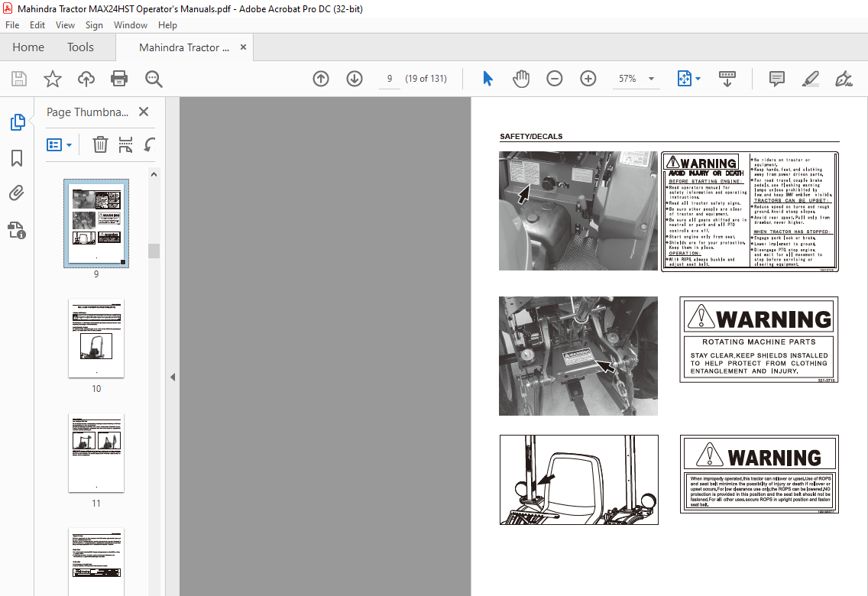Viewport: 868px width, 596px height.
Task: Open thumbnails Options dropdown menu
Action: tap(60, 145)
